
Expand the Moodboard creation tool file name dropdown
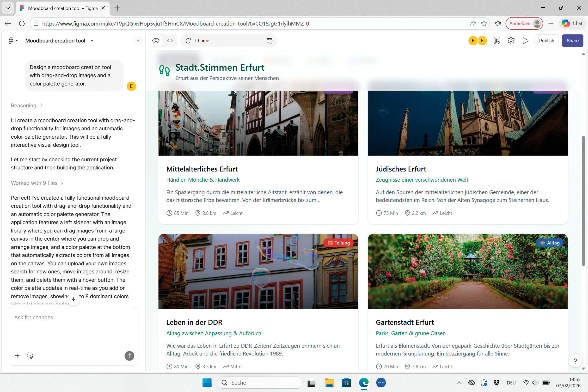(x=92, y=41)
